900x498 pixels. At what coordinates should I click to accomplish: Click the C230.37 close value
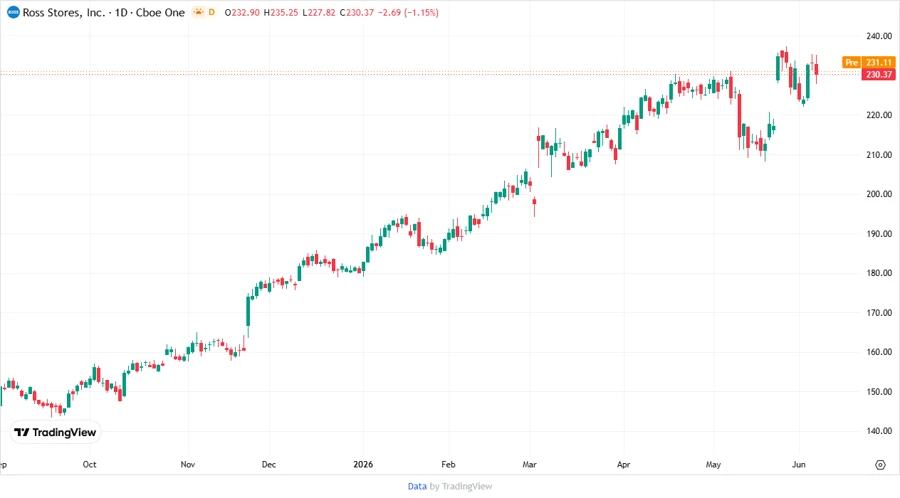click(356, 13)
